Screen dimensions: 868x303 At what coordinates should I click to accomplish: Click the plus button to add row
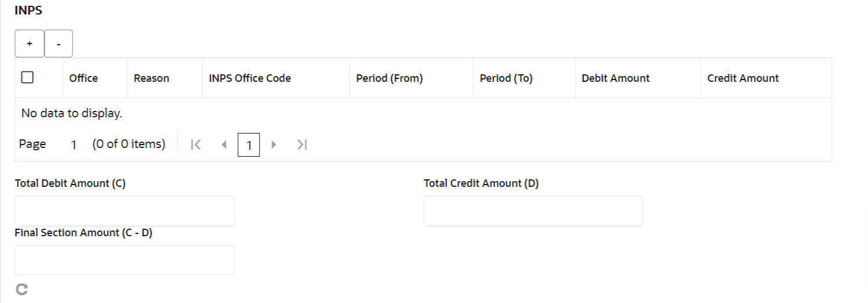(29, 44)
